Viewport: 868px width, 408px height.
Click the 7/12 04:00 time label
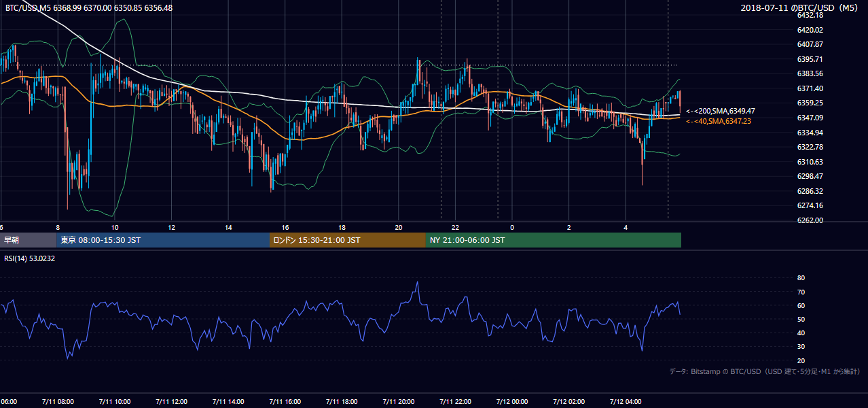[x=626, y=402]
